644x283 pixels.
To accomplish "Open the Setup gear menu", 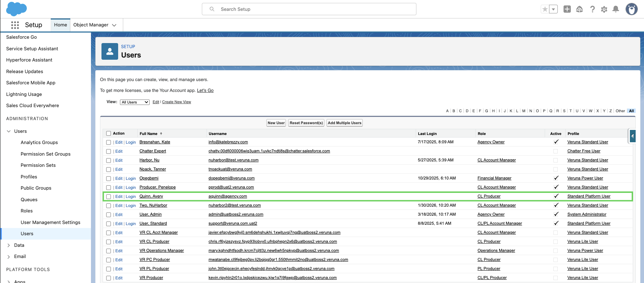I will (604, 9).
